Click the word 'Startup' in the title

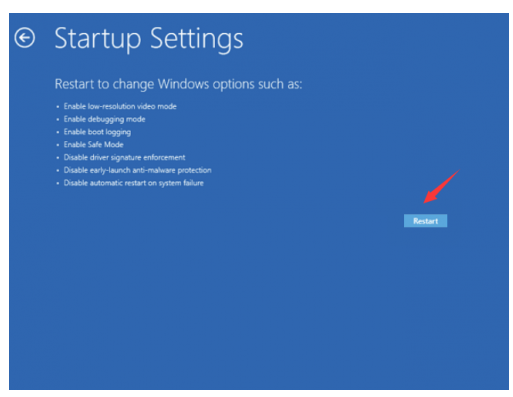click(98, 40)
